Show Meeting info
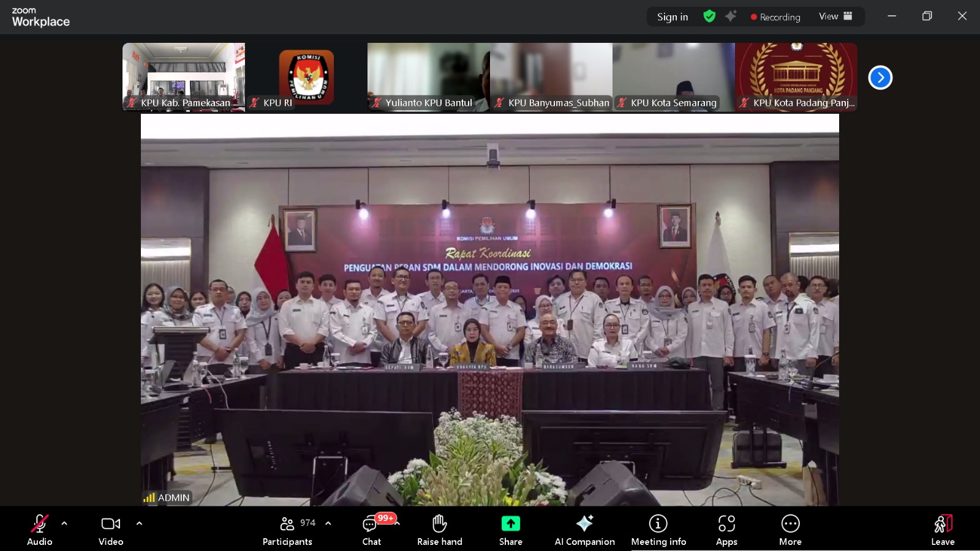 pos(658,529)
